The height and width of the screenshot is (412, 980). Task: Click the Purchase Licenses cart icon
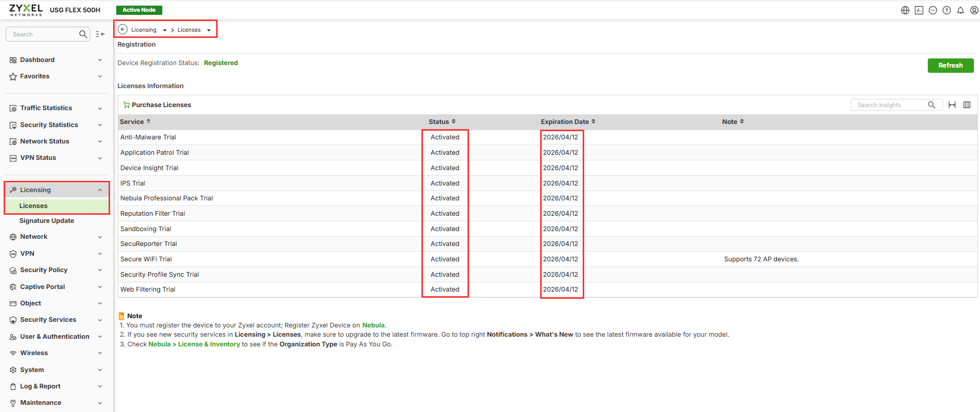point(126,105)
